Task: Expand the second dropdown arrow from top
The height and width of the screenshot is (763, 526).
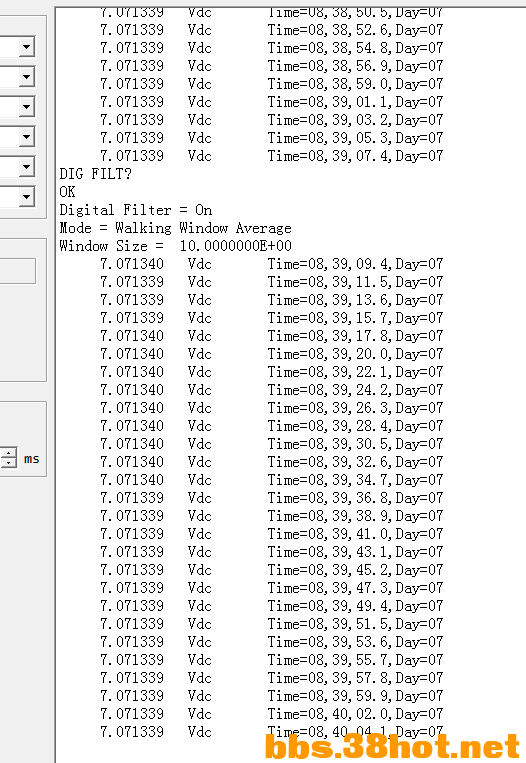Action: coord(27,77)
